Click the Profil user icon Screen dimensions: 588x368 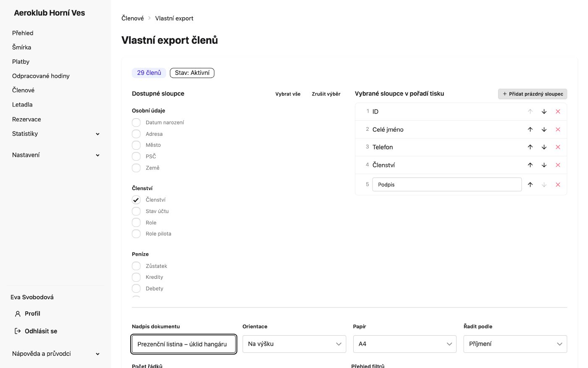pos(18,314)
